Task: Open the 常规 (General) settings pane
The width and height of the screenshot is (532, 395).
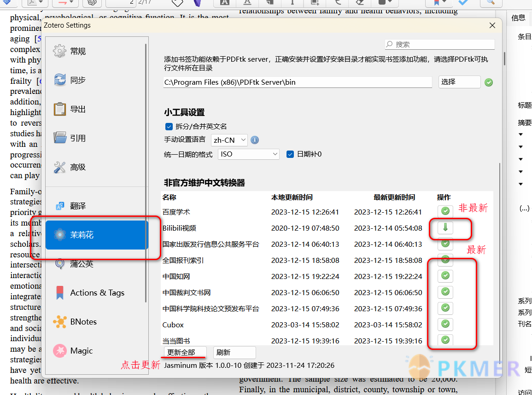Action: coord(97,51)
